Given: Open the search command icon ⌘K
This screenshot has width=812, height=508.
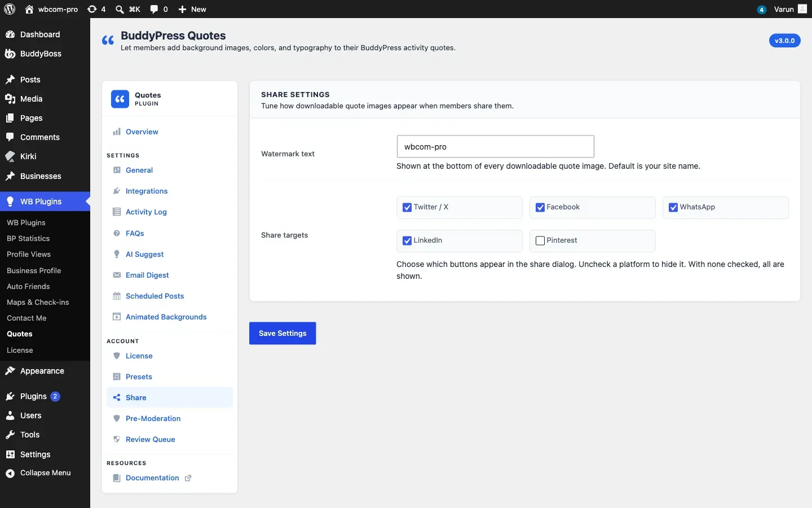Looking at the screenshot, I should click(120, 9).
